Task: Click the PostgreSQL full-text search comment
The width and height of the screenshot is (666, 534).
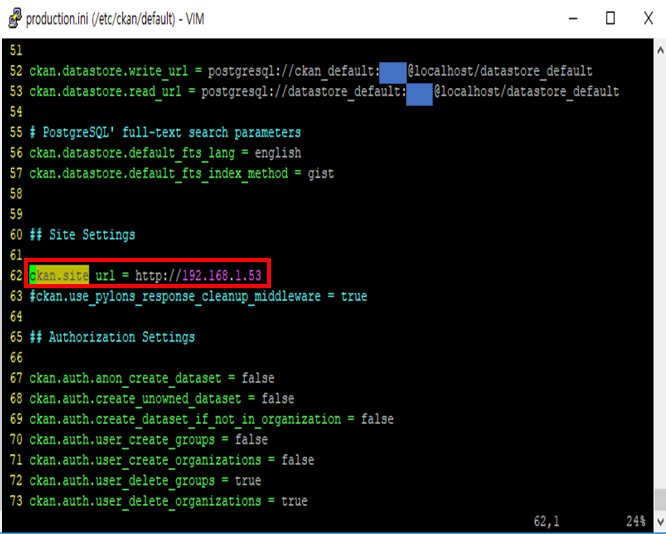Action: point(165,133)
